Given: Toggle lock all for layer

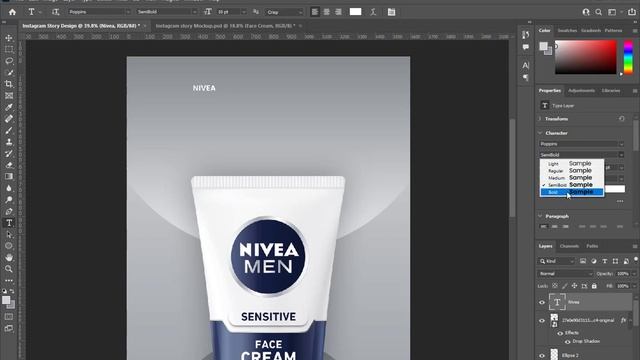Looking at the screenshot, I should [594, 286].
